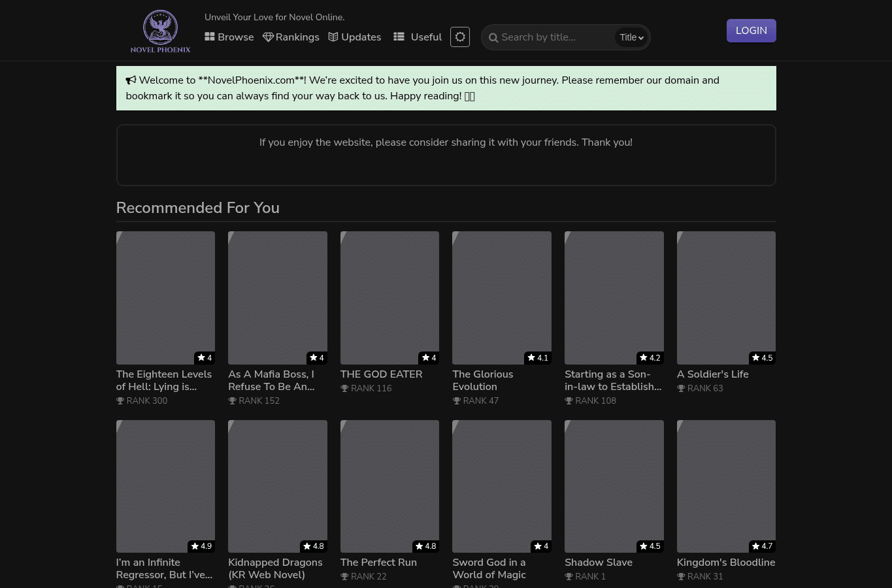Open The Perfect Run novel title
The image size is (892, 588).
pyautogui.click(x=378, y=563)
